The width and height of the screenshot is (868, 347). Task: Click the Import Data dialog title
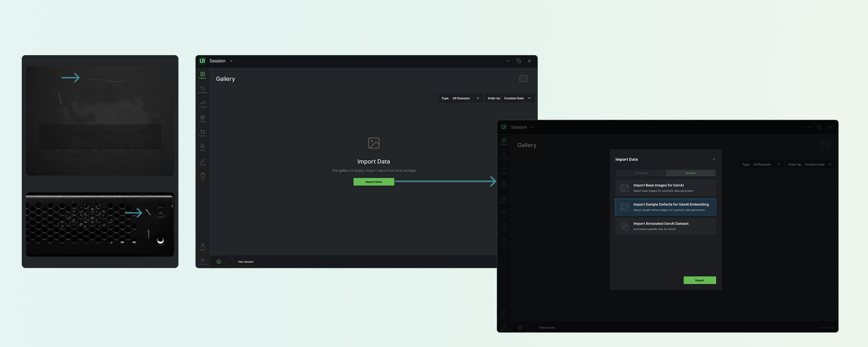coord(627,159)
